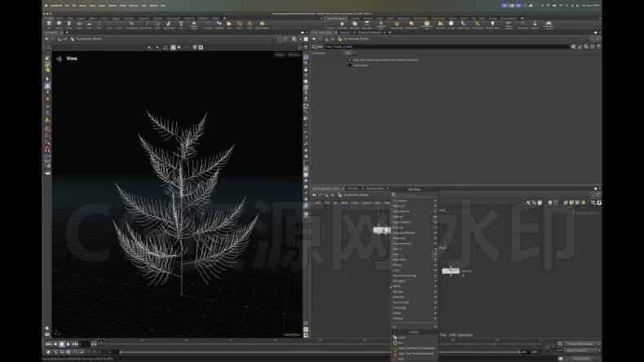The width and height of the screenshot is (644, 362).
Task: Toggle the shorter-labeled checkbox in parameter pane
Action: (x=350, y=65)
